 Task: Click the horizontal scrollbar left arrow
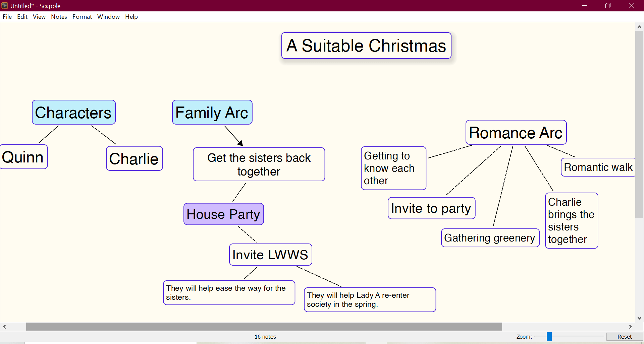5,327
